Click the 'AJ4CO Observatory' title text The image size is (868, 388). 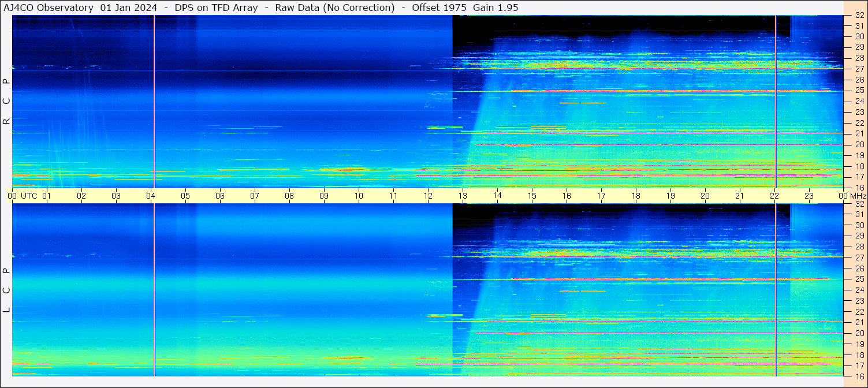(49, 8)
